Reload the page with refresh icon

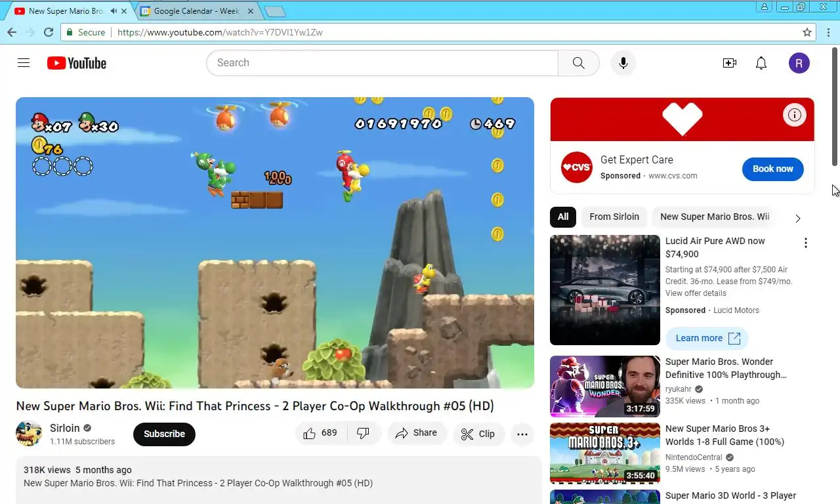click(49, 32)
